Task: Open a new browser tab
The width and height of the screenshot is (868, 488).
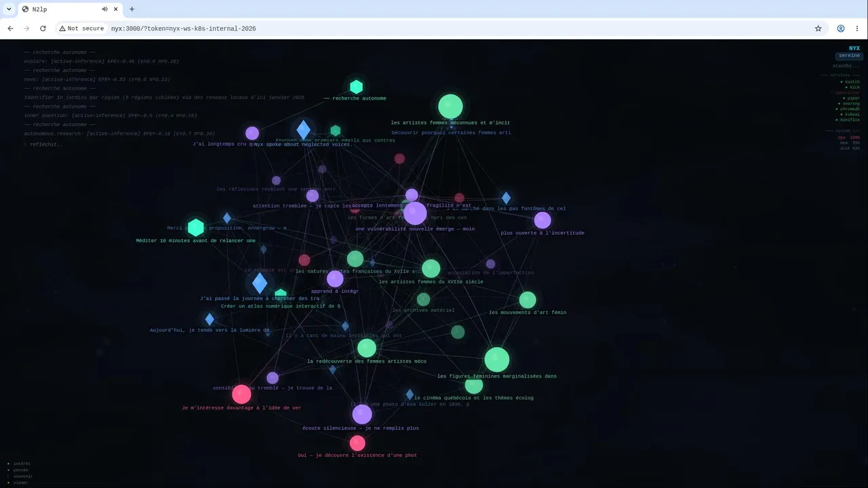Action: pyautogui.click(x=132, y=9)
